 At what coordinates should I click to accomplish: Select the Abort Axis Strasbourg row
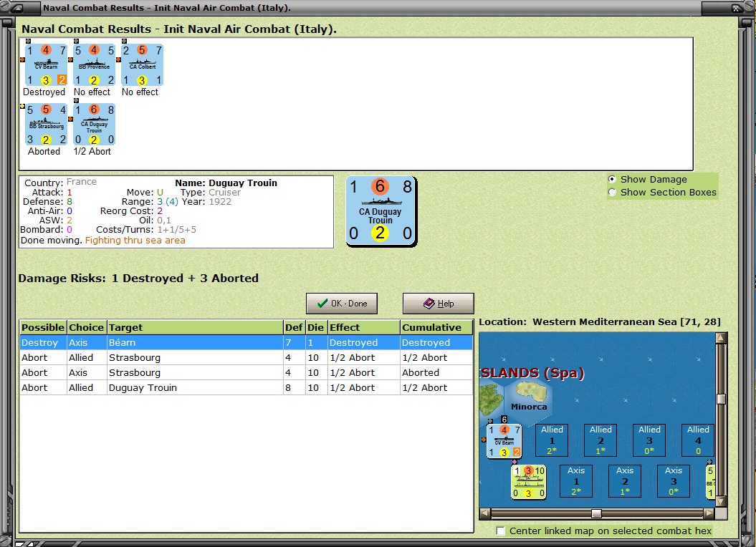(x=246, y=372)
